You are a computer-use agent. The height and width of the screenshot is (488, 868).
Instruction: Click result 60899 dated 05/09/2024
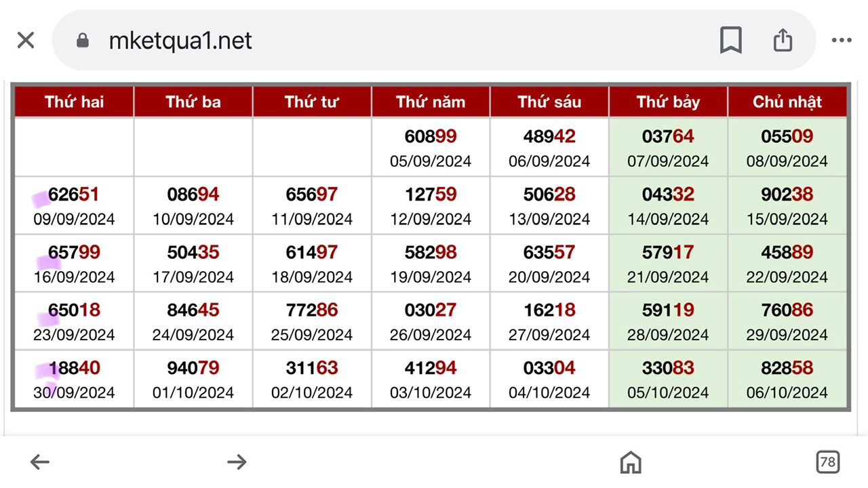(431, 137)
